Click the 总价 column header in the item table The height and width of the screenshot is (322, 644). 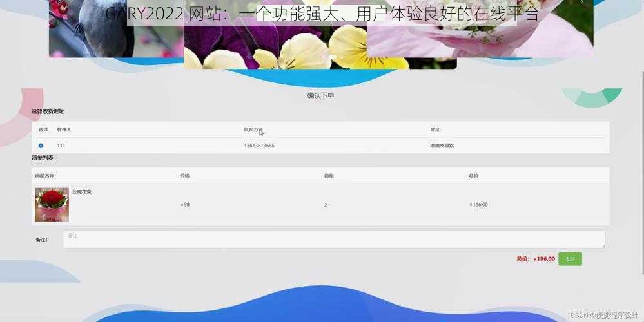(474, 176)
